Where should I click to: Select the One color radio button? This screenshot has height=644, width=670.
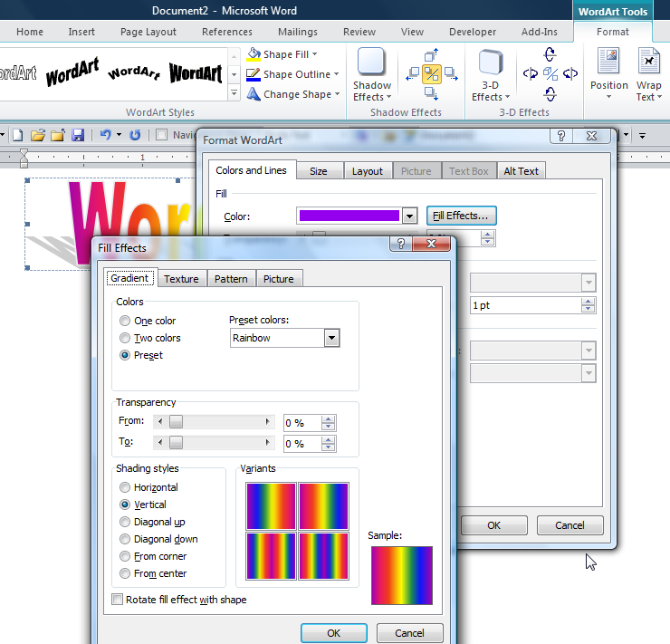pos(125,321)
